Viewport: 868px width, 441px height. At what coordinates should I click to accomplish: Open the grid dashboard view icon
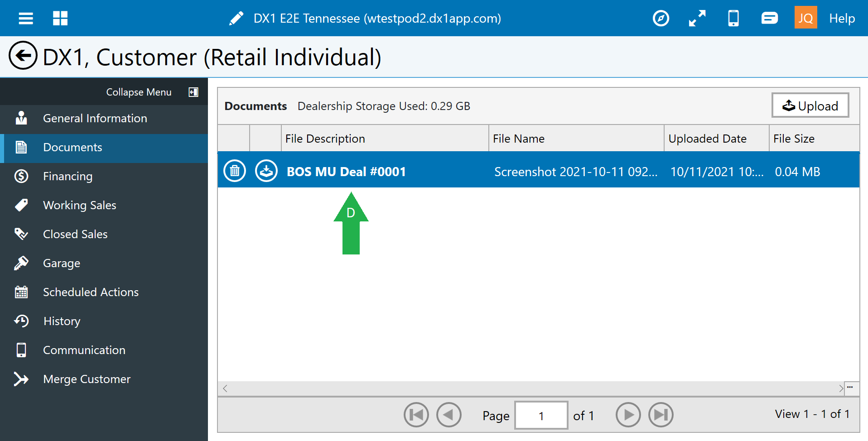point(60,19)
